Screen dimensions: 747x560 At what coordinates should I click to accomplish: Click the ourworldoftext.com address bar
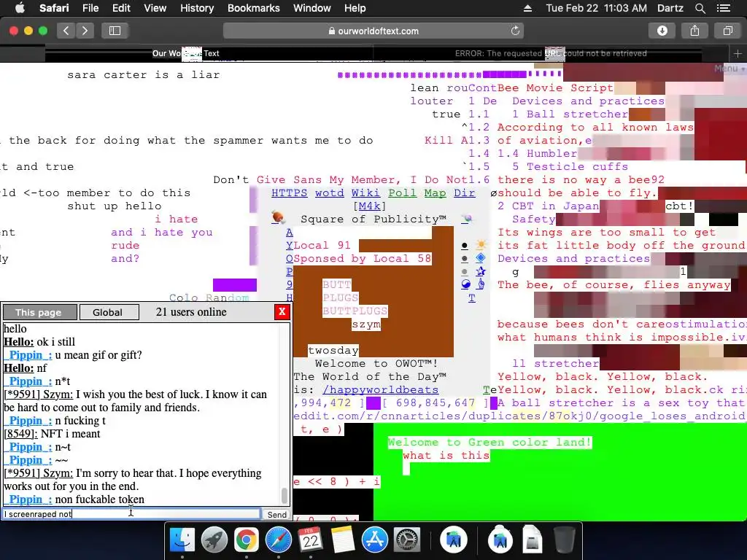tap(373, 31)
